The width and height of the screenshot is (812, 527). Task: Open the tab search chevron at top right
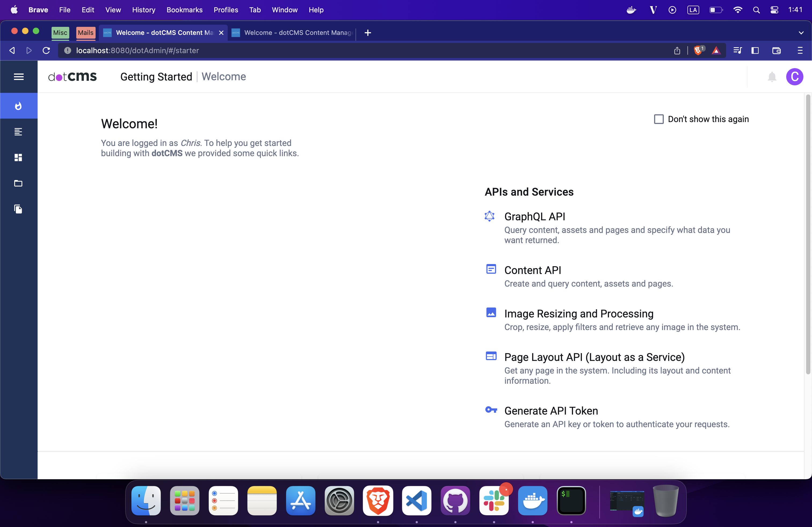point(801,33)
